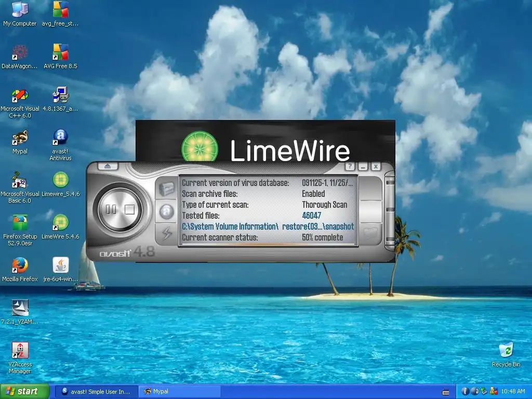Viewport: 532px width, 399px height.
Task: Open jre-6u4-win... Java installer
Action: click(x=60, y=270)
